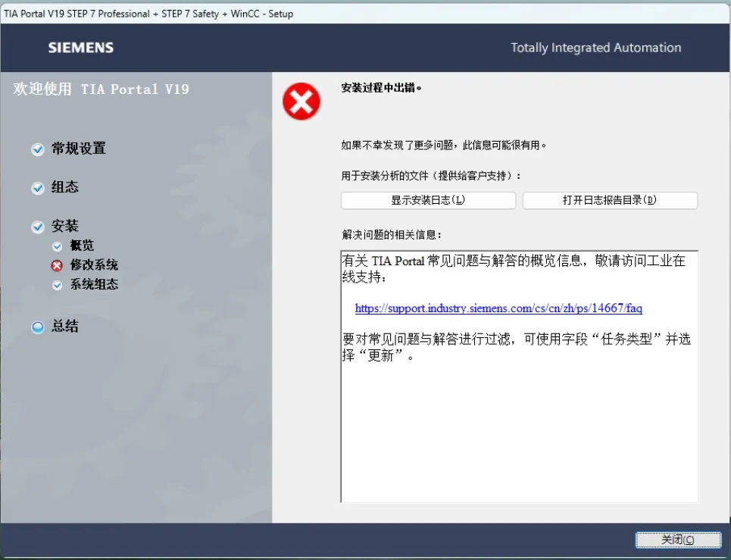Click the text 如果不幸发现了更多问题，此信息可能很有用。
Viewport: 731px width, 560px height.
coord(443,145)
